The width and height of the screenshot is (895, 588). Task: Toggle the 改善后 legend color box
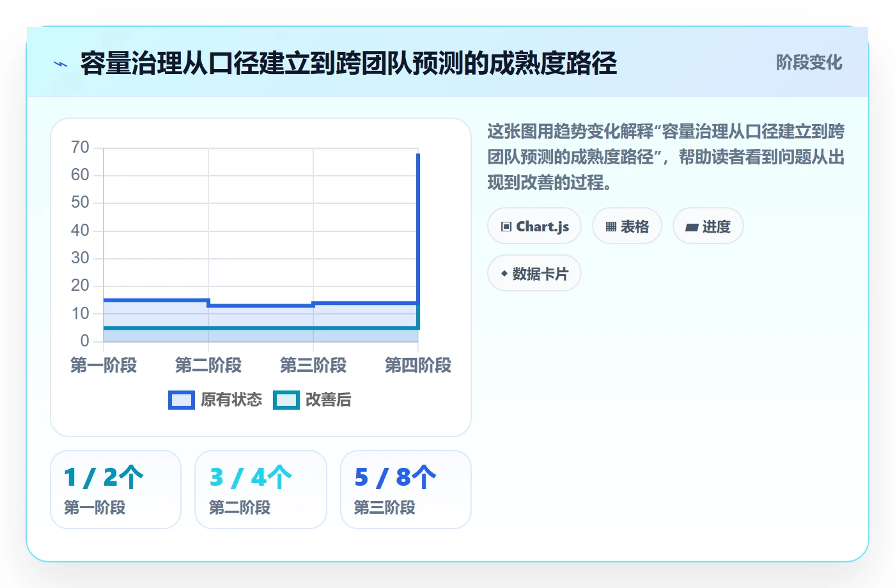point(286,400)
